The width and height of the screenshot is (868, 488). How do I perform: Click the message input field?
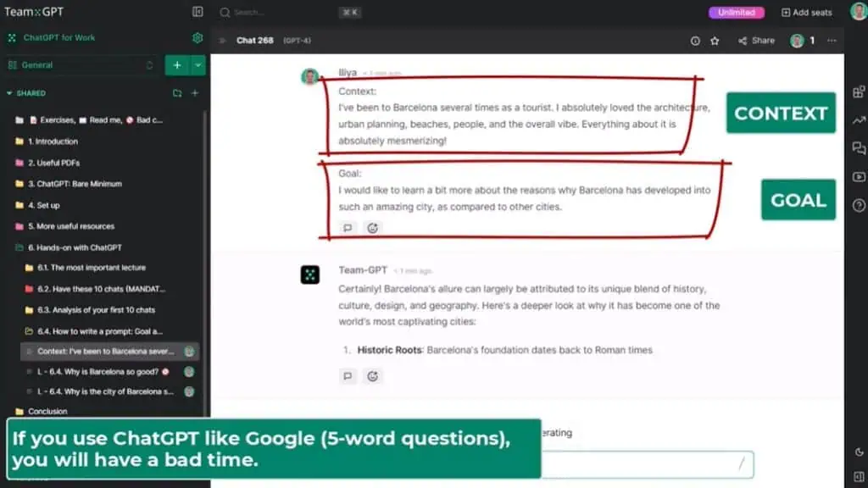647,463
